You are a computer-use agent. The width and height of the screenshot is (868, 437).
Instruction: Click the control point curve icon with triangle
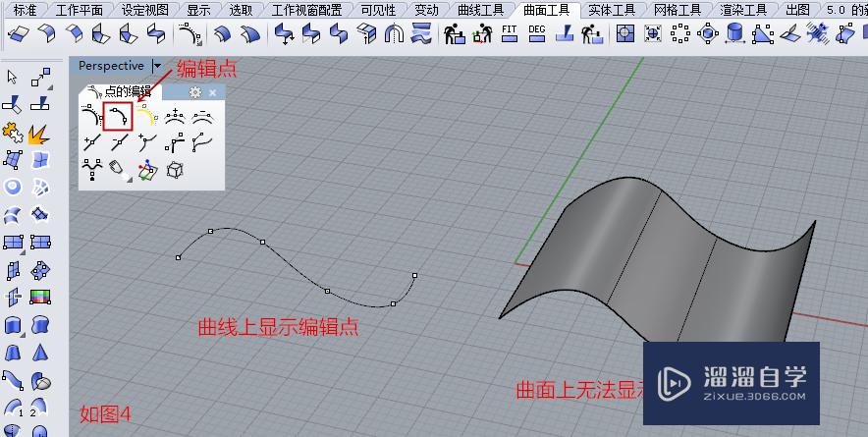point(190,33)
